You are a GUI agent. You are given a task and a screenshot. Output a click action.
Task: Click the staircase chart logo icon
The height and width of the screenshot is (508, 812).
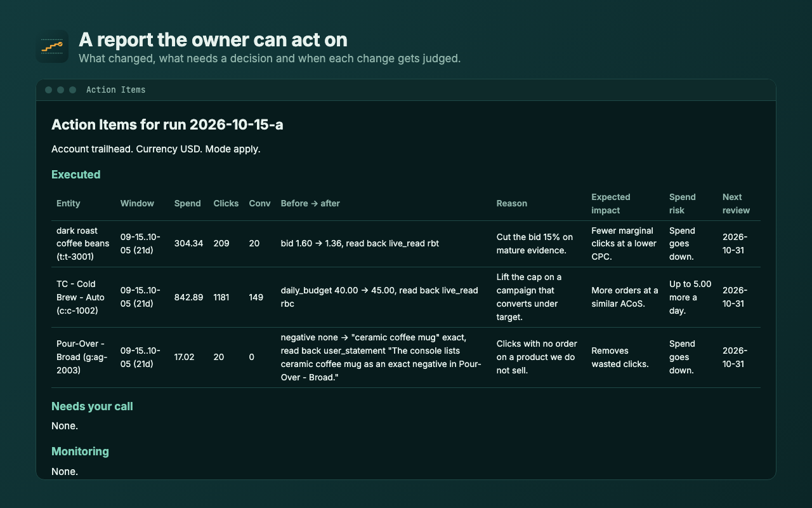point(52,46)
